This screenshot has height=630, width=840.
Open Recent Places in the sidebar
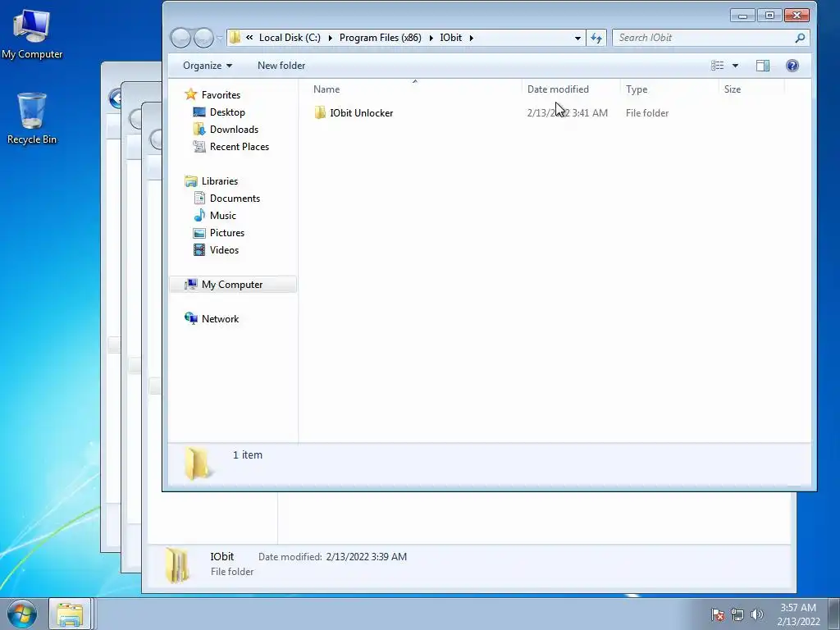(x=240, y=146)
